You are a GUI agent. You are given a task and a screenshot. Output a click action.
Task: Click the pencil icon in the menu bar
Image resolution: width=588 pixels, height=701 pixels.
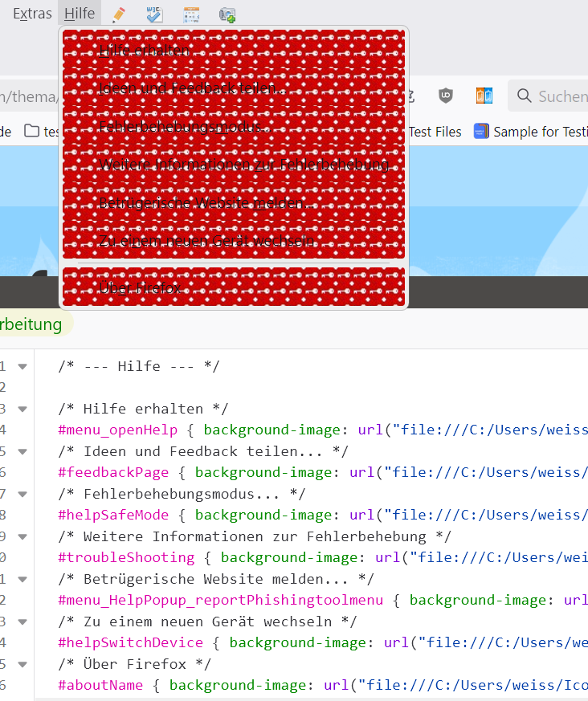(x=119, y=14)
